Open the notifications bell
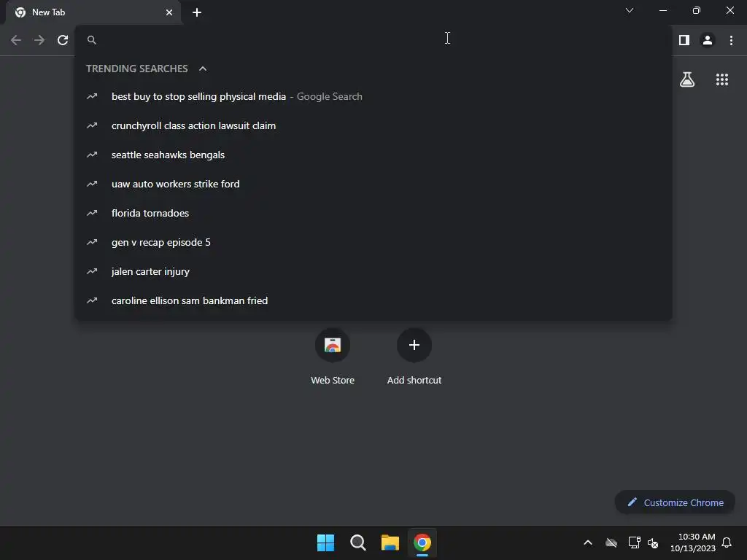This screenshot has width=747, height=560. pos(727,542)
